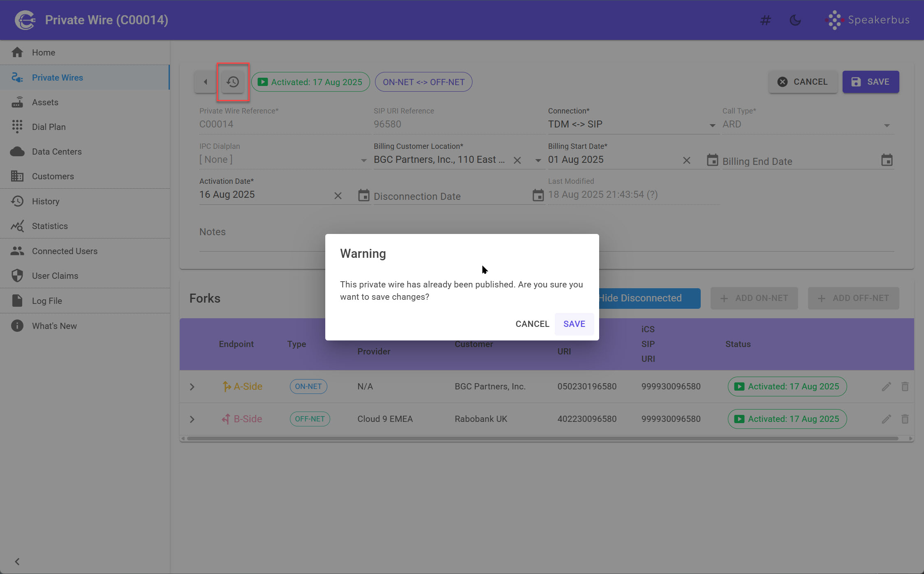Screen dimensions: 924x574
Task: Open What's New from the sidebar
Action: (55, 326)
